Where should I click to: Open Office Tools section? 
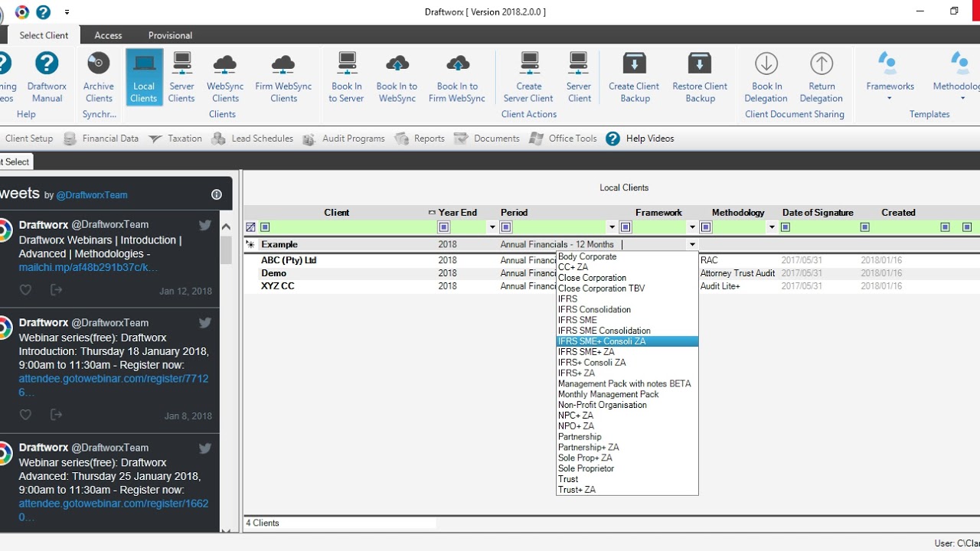[563, 139]
